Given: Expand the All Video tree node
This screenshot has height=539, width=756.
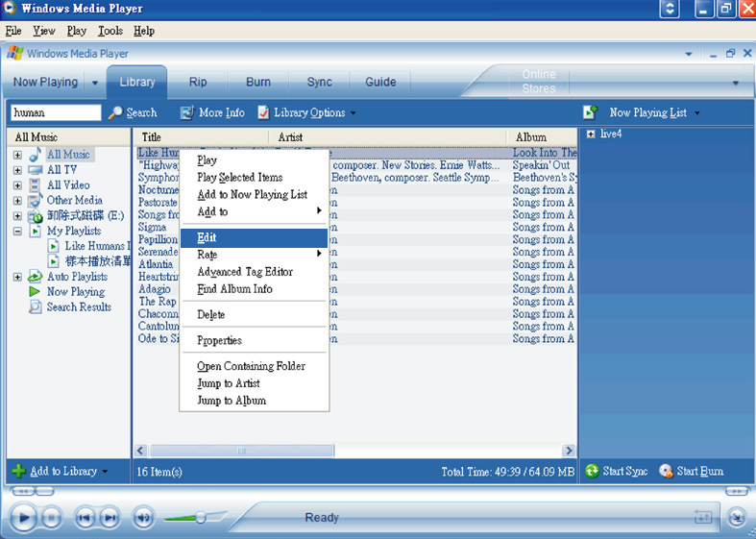Looking at the screenshot, I should pyautogui.click(x=17, y=185).
